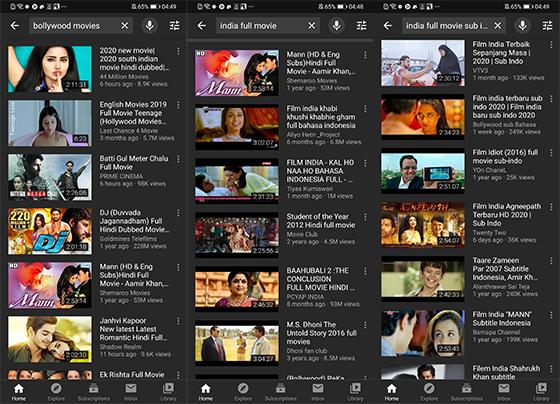
Task: Play '2020 new movie' thumbnail with 2:11:31 duration
Action: point(50,69)
